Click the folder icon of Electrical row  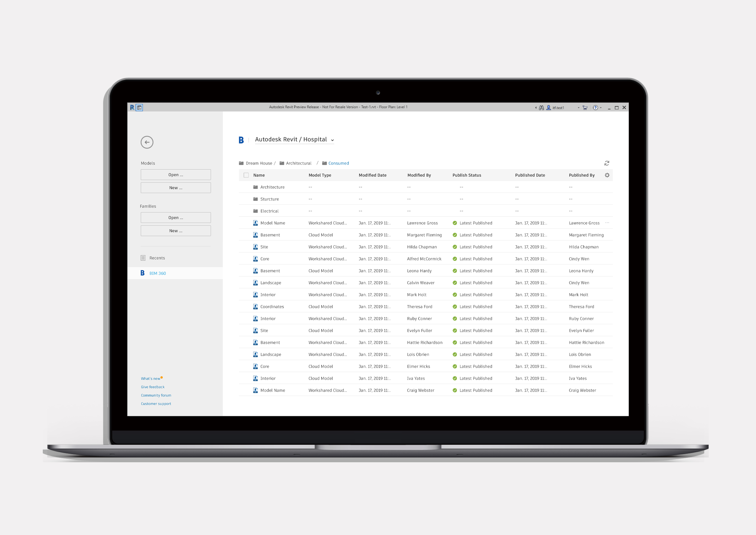[255, 211]
